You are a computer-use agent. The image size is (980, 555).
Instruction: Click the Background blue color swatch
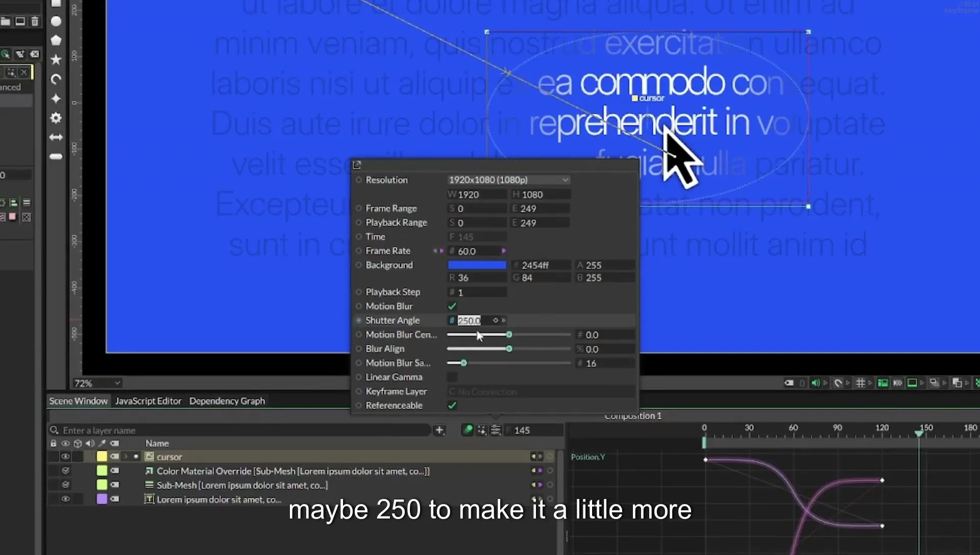[477, 265]
